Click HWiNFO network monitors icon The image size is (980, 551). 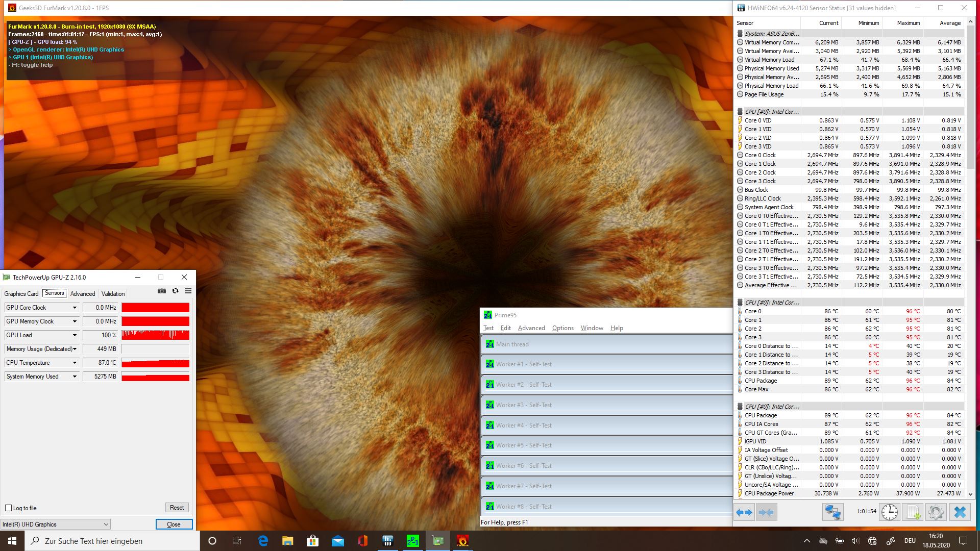[x=832, y=512]
